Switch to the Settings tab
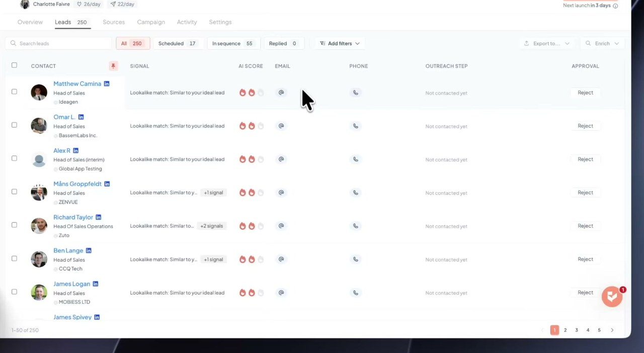The image size is (644, 353). click(220, 22)
